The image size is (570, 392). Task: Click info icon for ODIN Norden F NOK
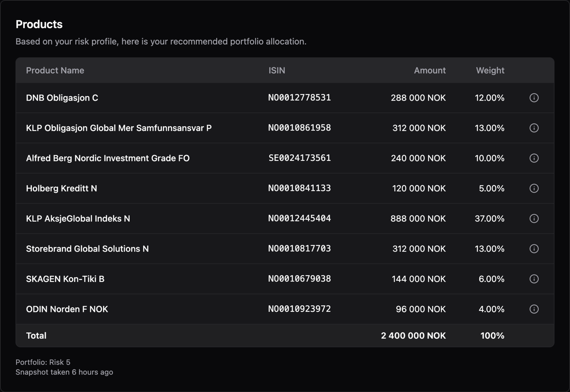point(534,309)
